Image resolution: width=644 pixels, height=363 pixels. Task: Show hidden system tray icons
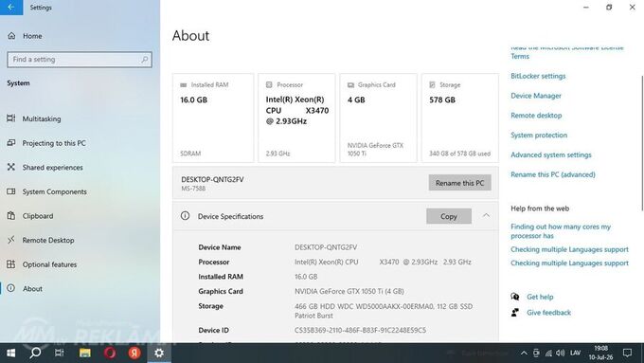pos(524,354)
